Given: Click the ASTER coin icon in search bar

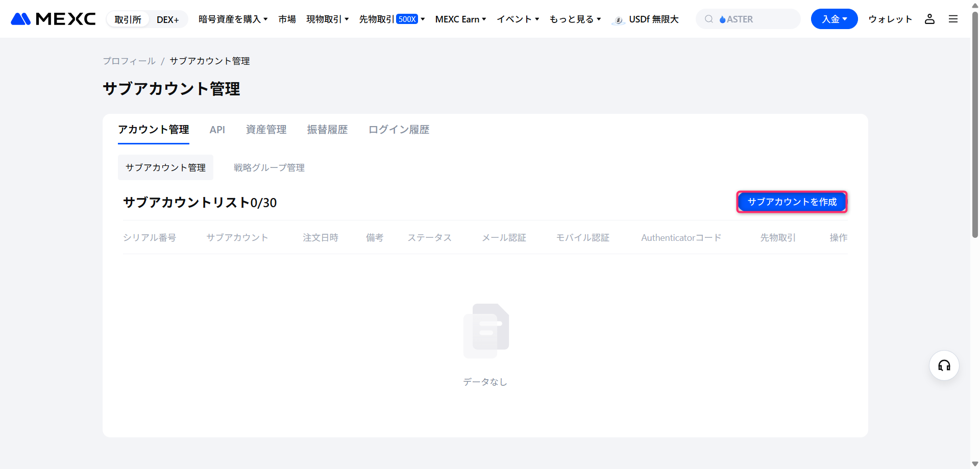Looking at the screenshot, I should click(723, 19).
